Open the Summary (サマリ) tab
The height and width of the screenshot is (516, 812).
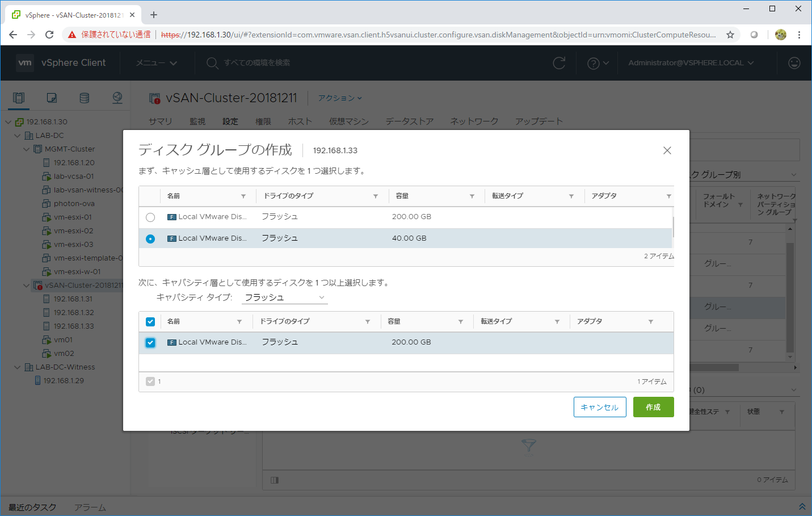160,121
